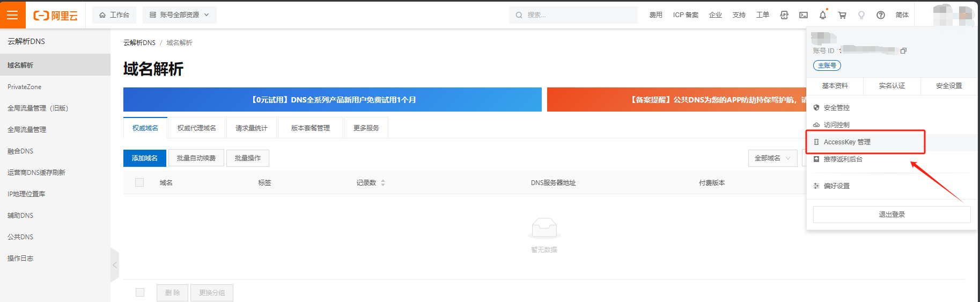
Task: Tick the bottom select-all checkbox
Action: (x=140, y=292)
